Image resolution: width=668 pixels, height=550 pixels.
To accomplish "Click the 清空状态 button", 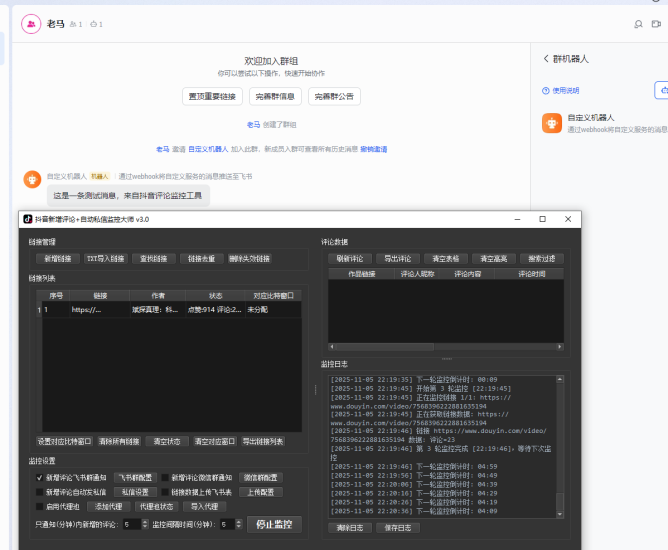I will 167,441.
